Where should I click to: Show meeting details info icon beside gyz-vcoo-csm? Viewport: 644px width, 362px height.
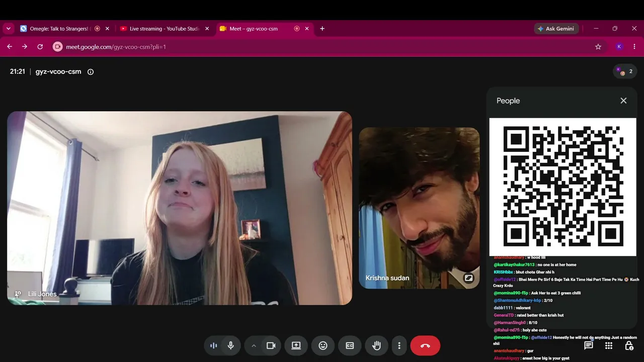click(91, 72)
